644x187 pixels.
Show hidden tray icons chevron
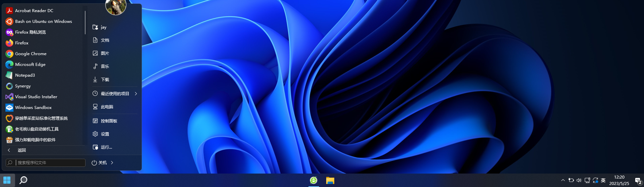point(563,180)
